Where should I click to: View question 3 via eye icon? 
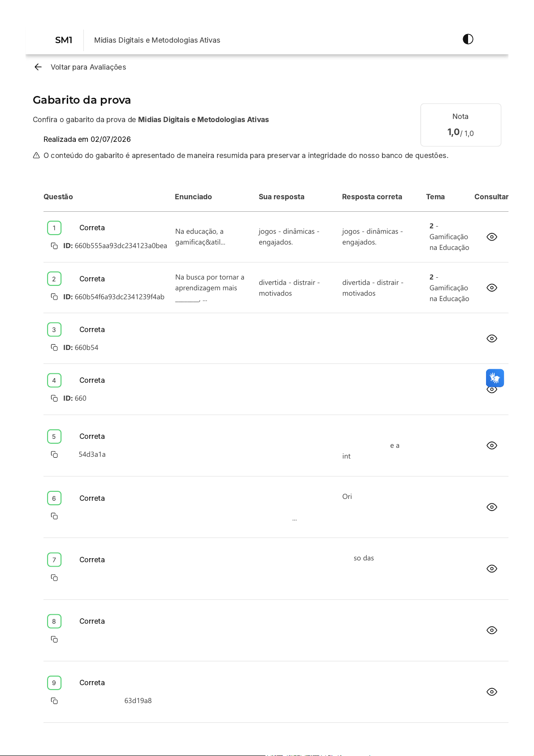[x=492, y=338]
